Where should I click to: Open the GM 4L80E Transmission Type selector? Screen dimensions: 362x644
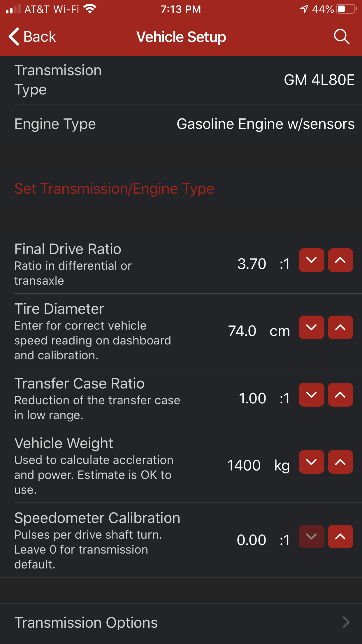pos(319,80)
